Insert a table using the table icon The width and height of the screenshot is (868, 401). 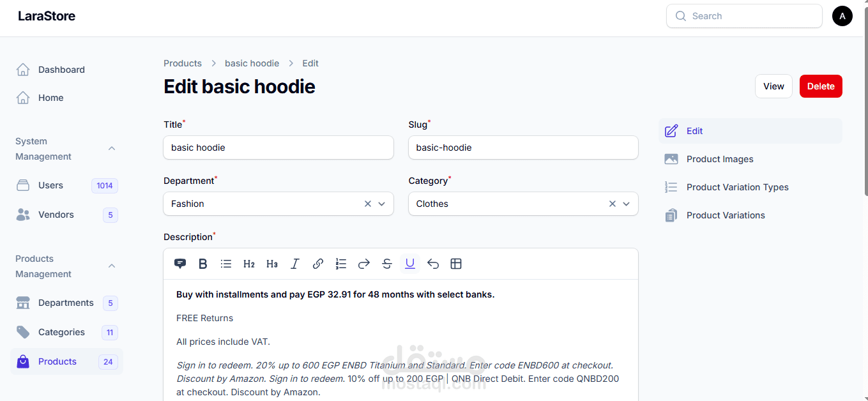tap(456, 264)
